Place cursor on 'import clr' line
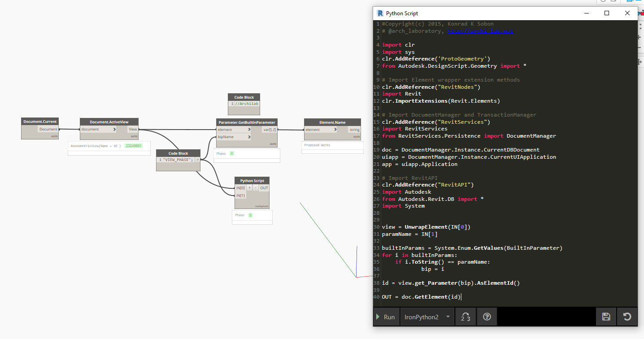Screen dimensions: 644x339 click(x=398, y=45)
